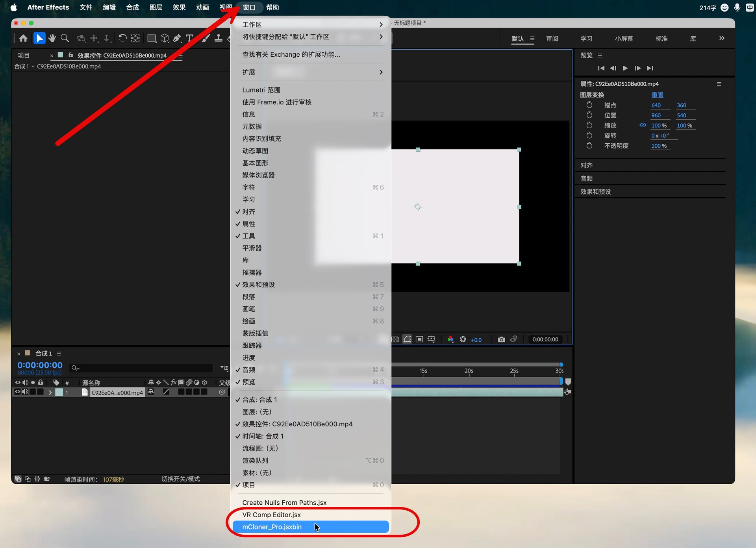Click layer 1 label color swatch
Image resolution: width=756 pixels, height=548 pixels.
(x=59, y=392)
